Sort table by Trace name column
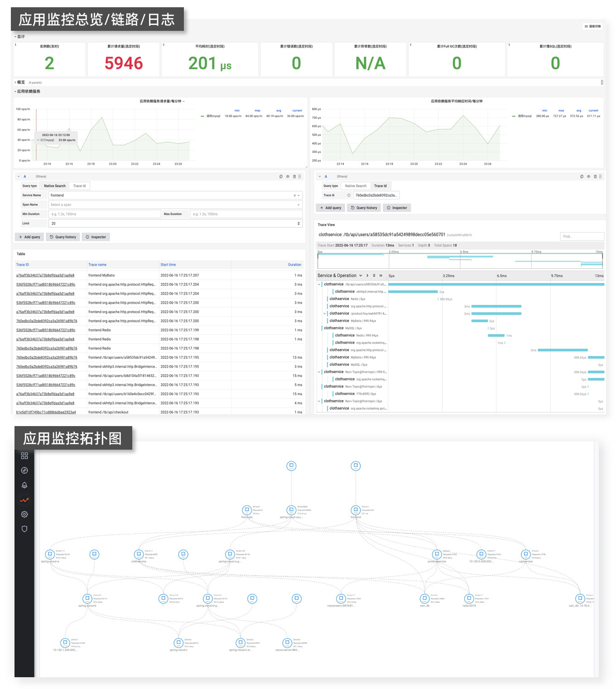The image size is (616, 689). (97, 265)
